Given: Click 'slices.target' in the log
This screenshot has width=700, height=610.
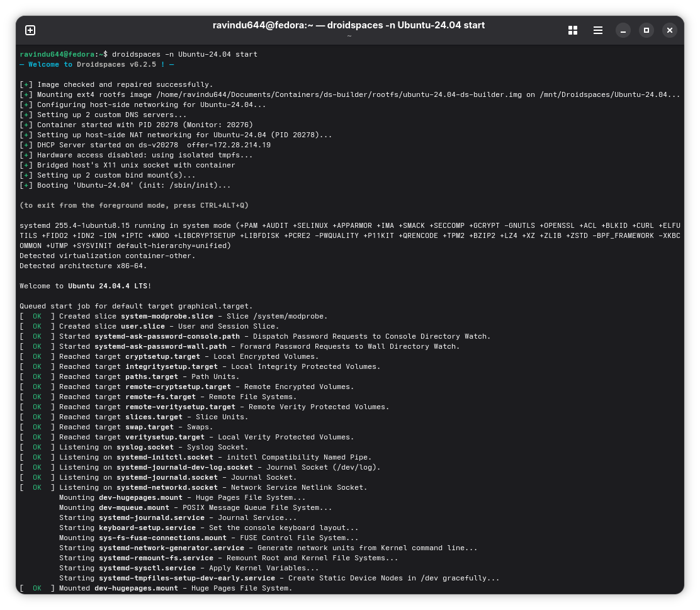Looking at the screenshot, I should click(x=154, y=417).
